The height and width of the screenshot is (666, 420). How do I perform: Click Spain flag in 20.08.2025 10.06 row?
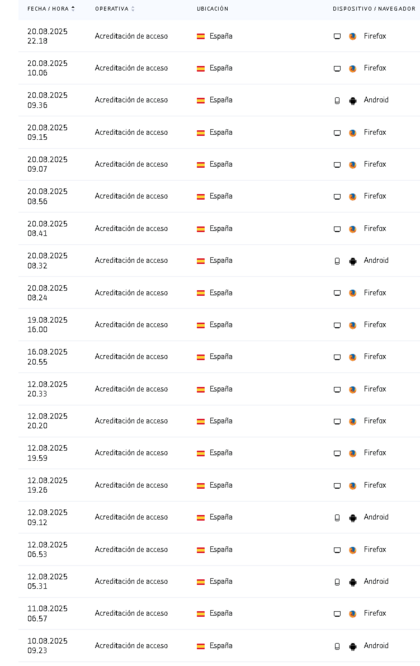(201, 68)
